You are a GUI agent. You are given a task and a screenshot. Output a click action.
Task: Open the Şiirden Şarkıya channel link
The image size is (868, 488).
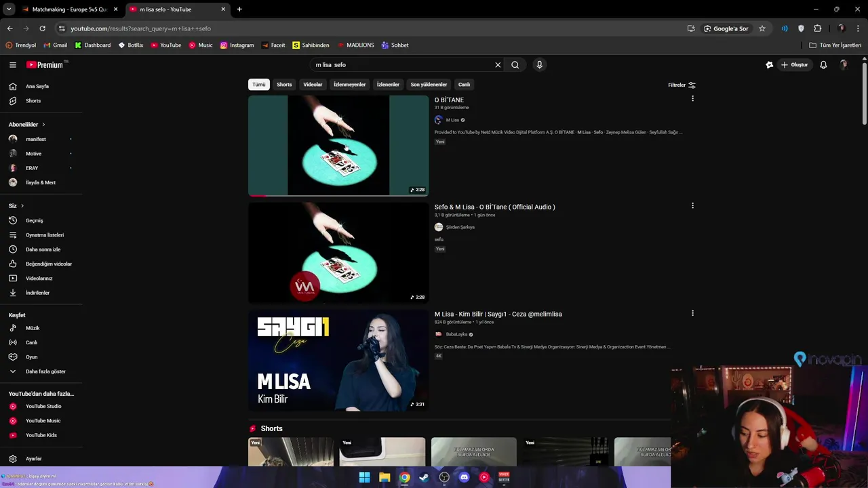pos(460,227)
